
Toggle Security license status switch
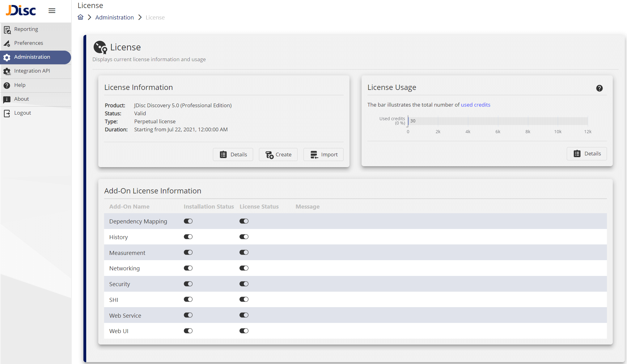244,284
